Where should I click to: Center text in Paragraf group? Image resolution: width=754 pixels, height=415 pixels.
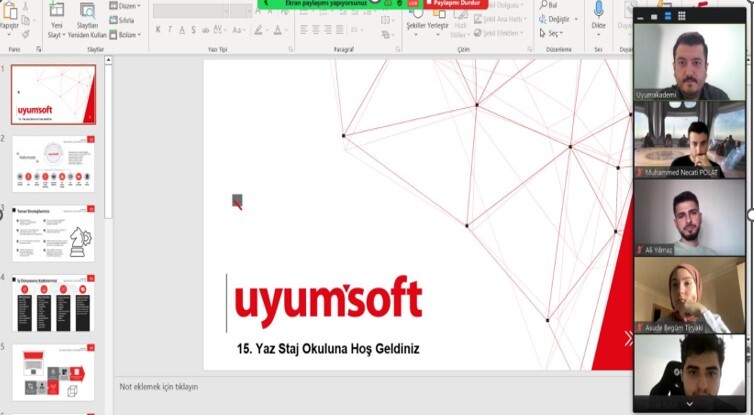(x=315, y=30)
